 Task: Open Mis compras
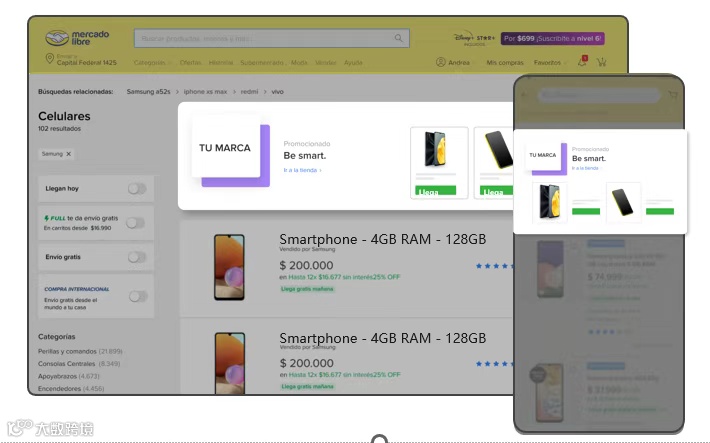505,63
